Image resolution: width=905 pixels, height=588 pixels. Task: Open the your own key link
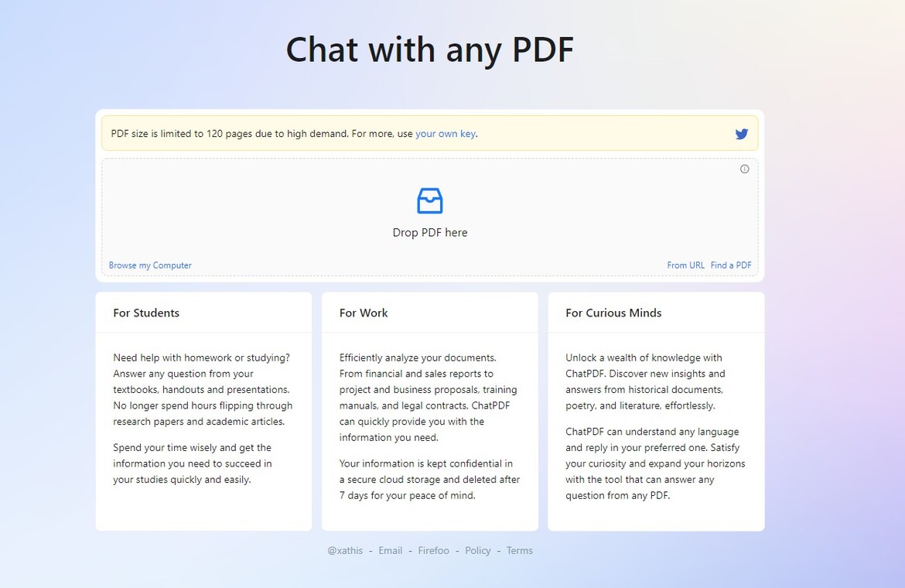(446, 133)
